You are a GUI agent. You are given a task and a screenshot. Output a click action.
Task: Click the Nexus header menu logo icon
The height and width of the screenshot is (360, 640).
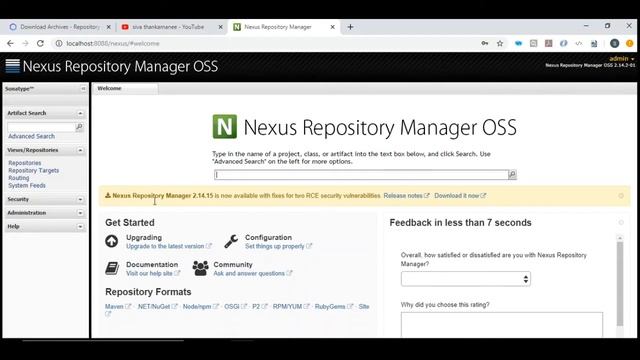(x=12, y=66)
